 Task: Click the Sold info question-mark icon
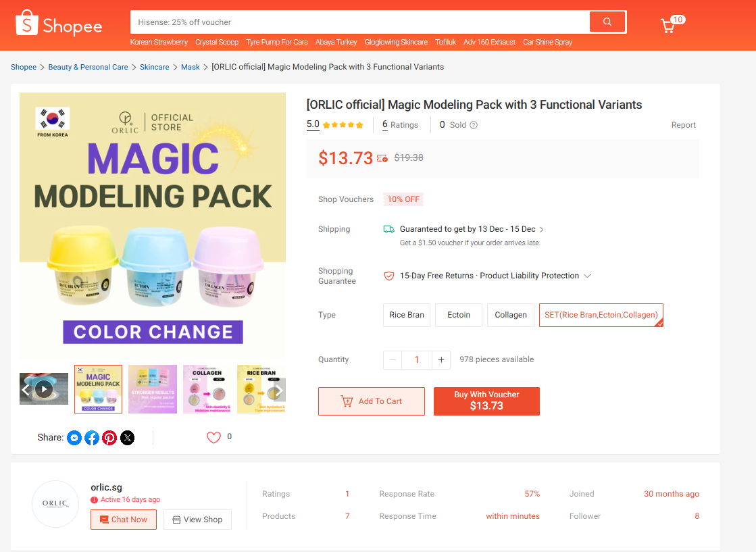pos(474,125)
